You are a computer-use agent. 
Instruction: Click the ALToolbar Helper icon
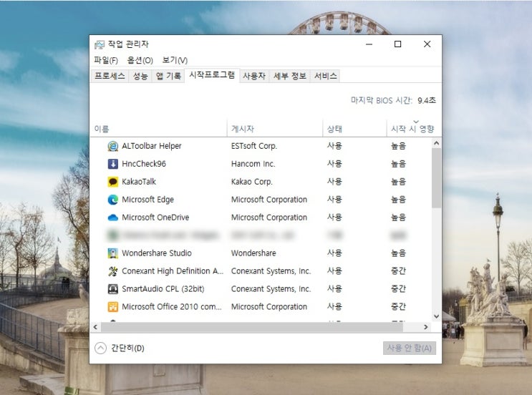tap(112, 146)
